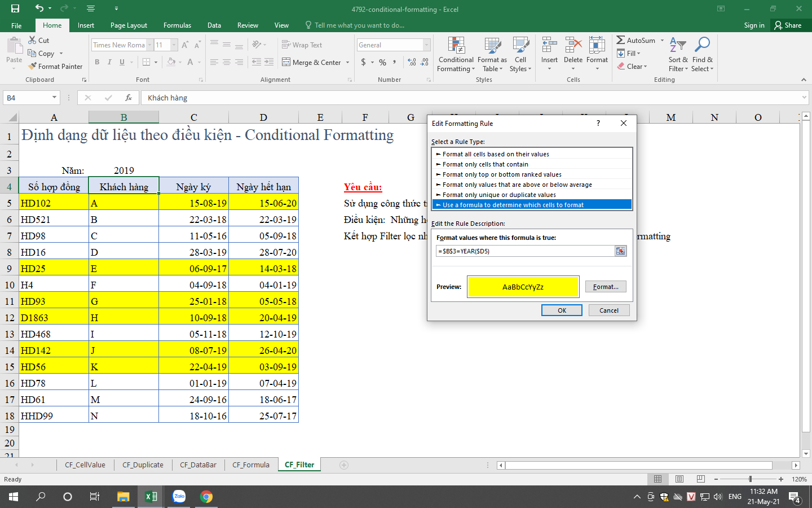Expand the AutoSum dropdown arrow
Image resolution: width=812 pixels, height=508 pixels.
(663, 41)
